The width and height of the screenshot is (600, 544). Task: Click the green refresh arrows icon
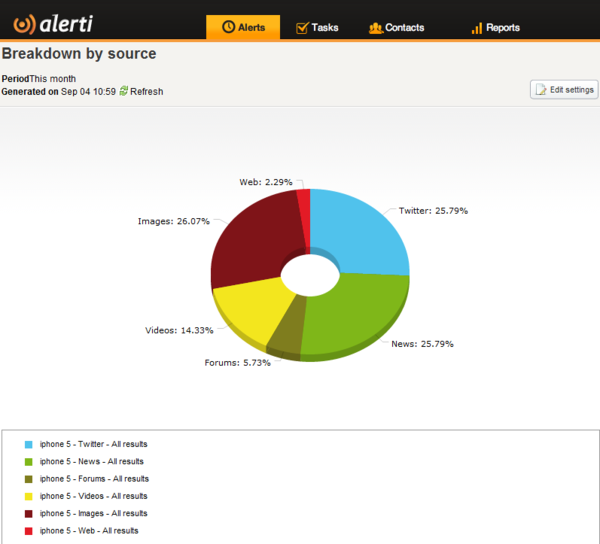click(x=124, y=91)
